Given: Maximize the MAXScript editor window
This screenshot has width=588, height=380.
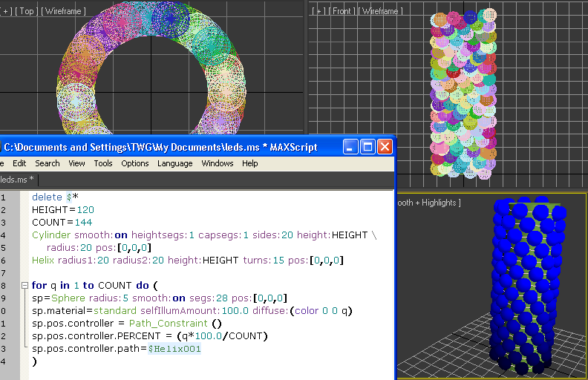Looking at the screenshot, I should [x=367, y=146].
